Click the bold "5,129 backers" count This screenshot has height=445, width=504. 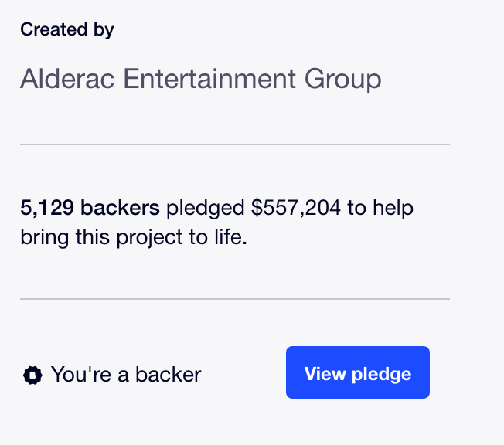click(90, 207)
